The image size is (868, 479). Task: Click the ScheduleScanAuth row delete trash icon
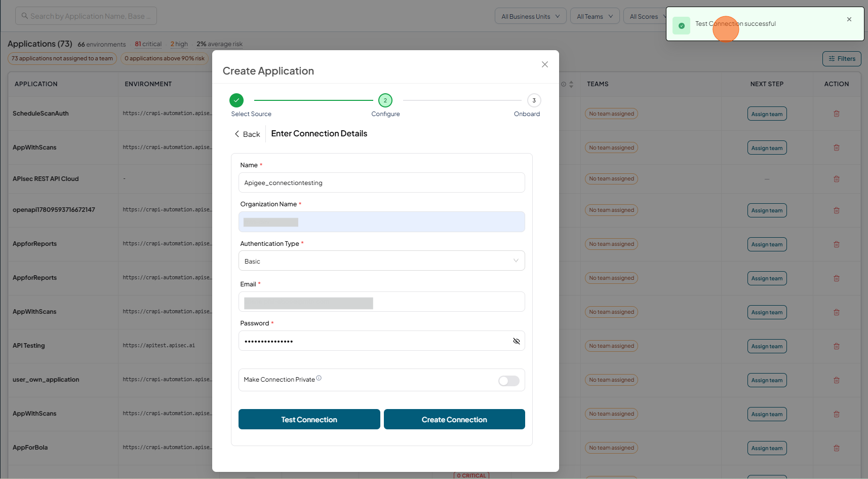coord(837,114)
